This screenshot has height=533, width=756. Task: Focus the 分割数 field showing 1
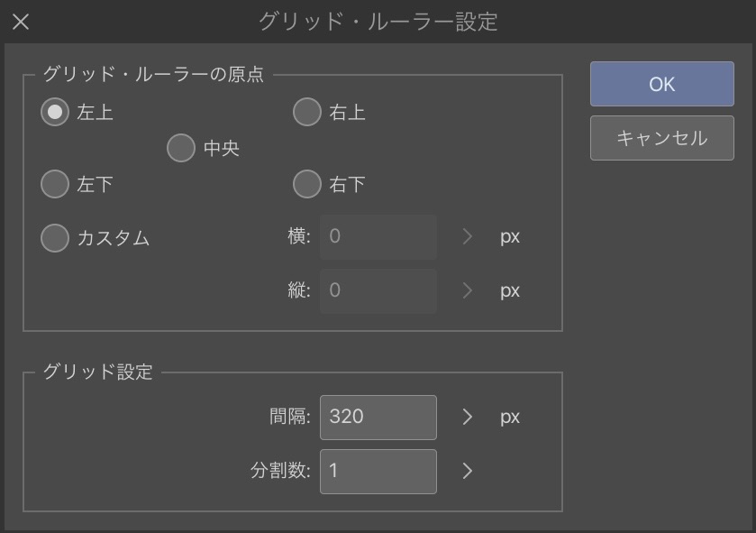(x=378, y=472)
